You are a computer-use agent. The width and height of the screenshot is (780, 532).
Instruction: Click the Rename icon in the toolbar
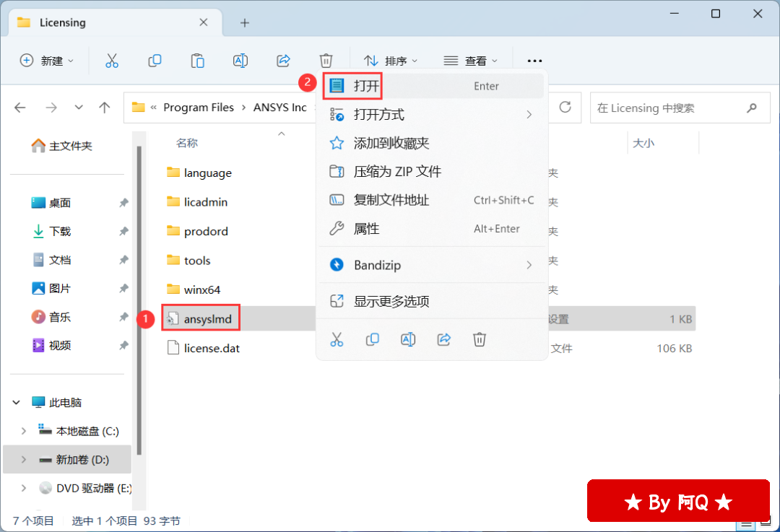[x=240, y=61]
